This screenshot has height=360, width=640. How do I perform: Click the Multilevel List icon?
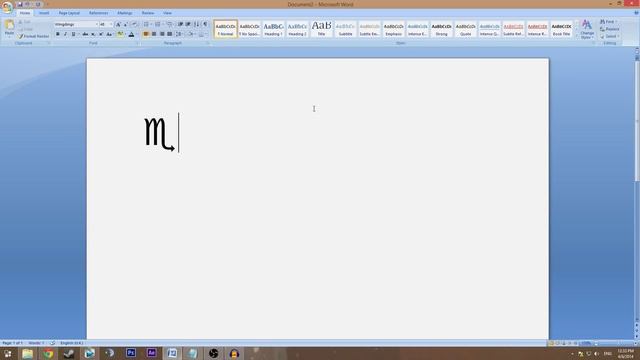(170, 24)
